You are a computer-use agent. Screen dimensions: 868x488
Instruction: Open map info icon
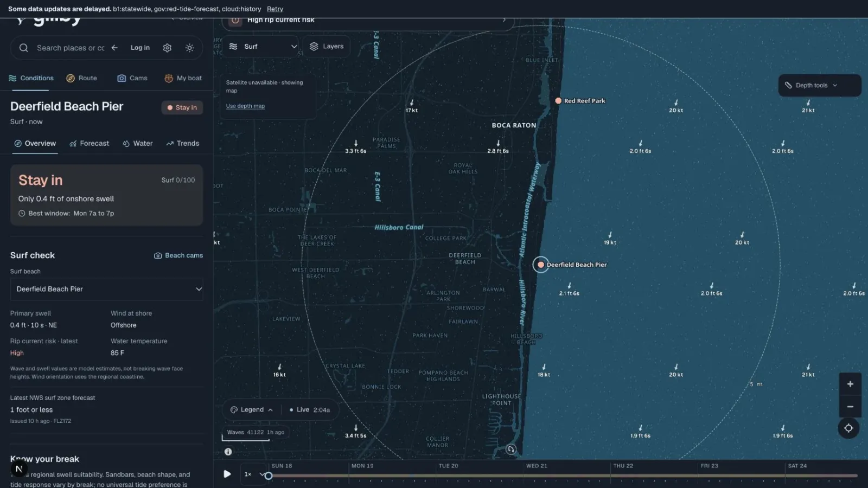click(228, 452)
